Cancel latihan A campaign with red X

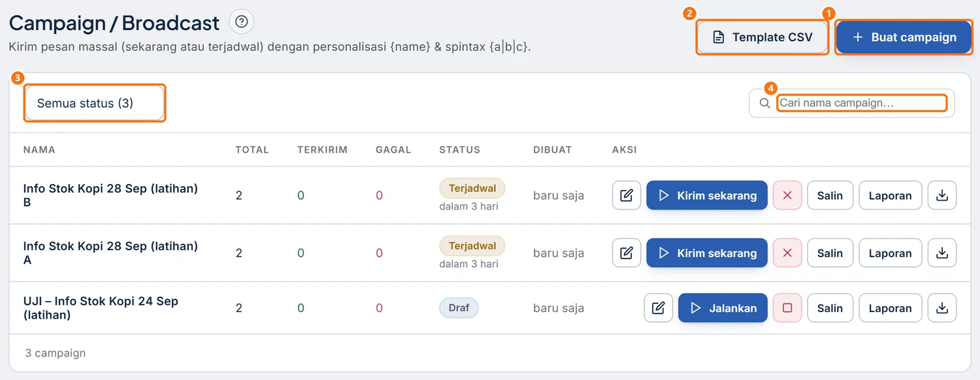tap(787, 253)
